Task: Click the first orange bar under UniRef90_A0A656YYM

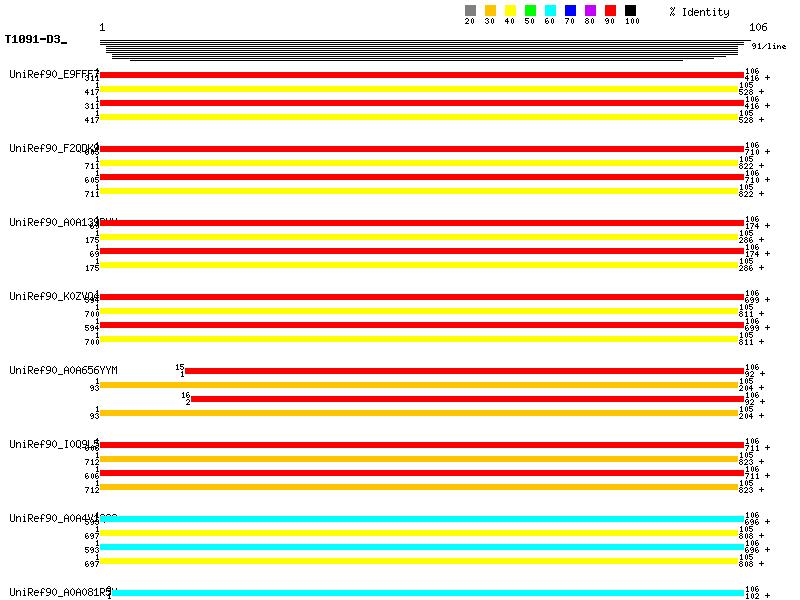Action: [x=418, y=385]
